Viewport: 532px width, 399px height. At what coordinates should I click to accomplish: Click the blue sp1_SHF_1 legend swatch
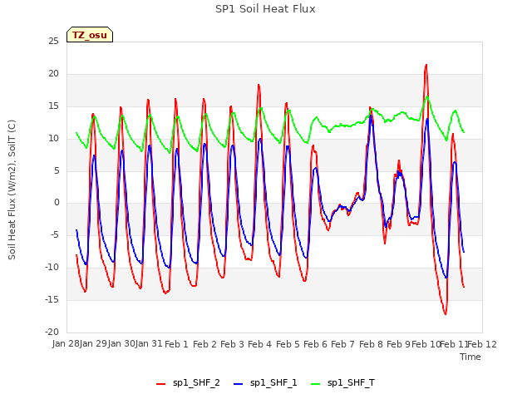(x=239, y=384)
